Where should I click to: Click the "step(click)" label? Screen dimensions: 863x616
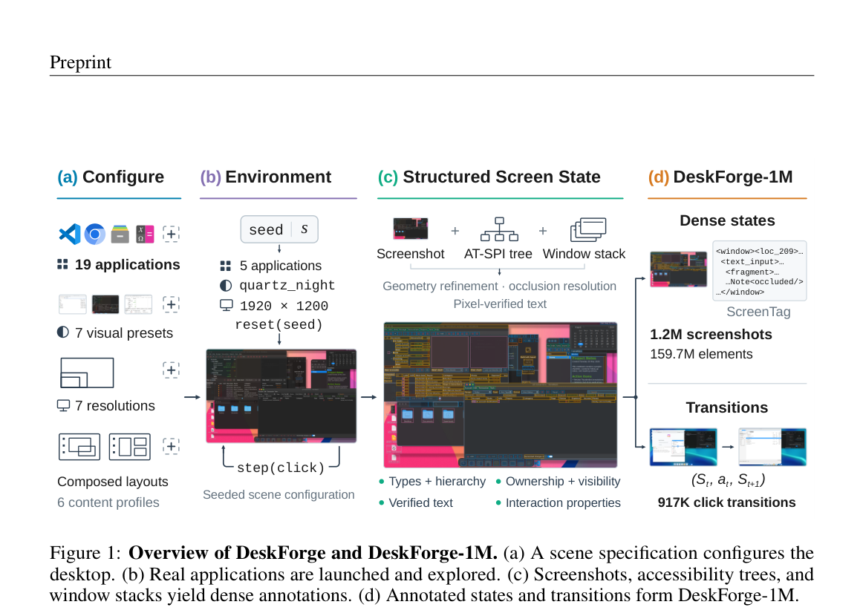[x=281, y=468]
